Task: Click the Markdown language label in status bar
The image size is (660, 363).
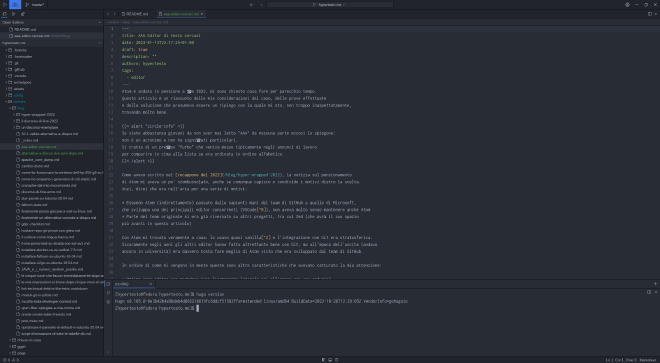Action: pyautogui.click(x=648, y=360)
